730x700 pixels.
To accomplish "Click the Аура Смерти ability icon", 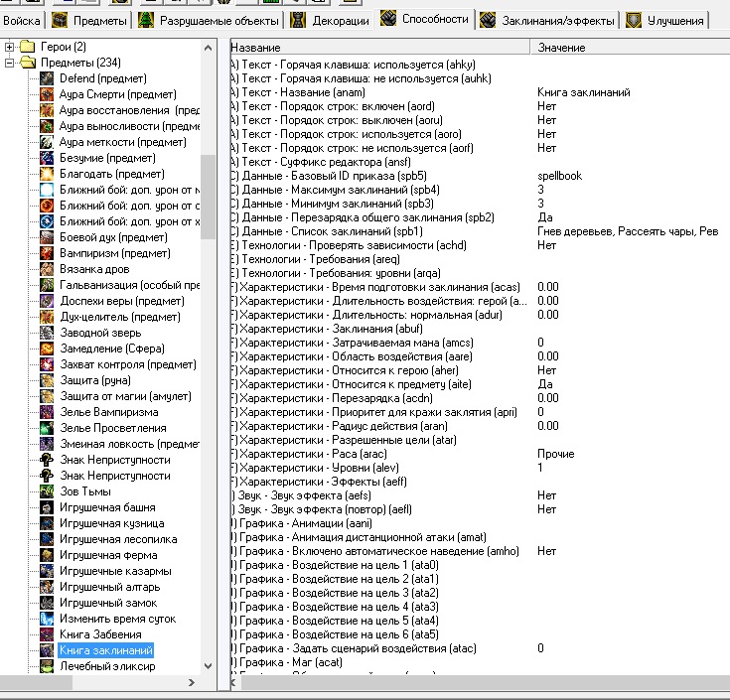I will 47,94.
